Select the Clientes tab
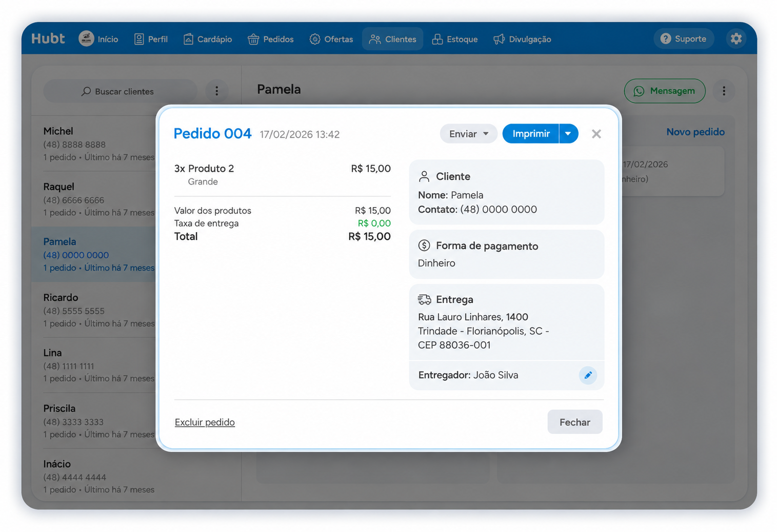This screenshot has width=777, height=532. pyautogui.click(x=392, y=39)
